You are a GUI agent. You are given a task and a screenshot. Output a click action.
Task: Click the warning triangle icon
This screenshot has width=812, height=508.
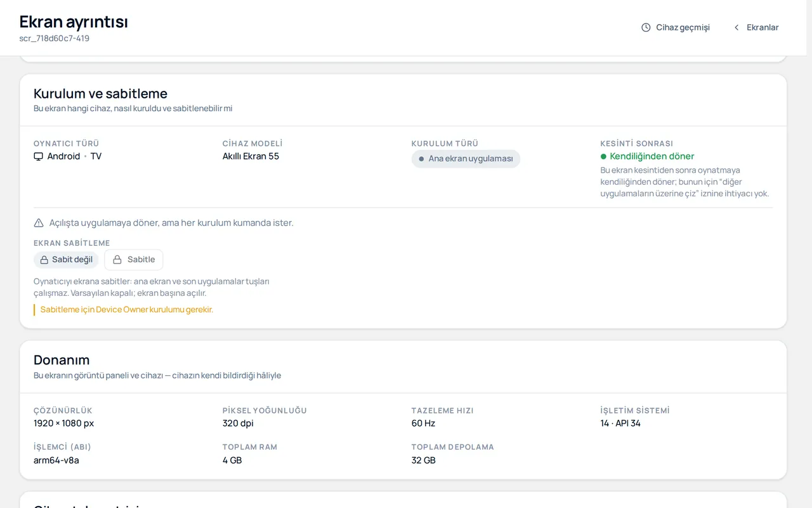(x=39, y=223)
